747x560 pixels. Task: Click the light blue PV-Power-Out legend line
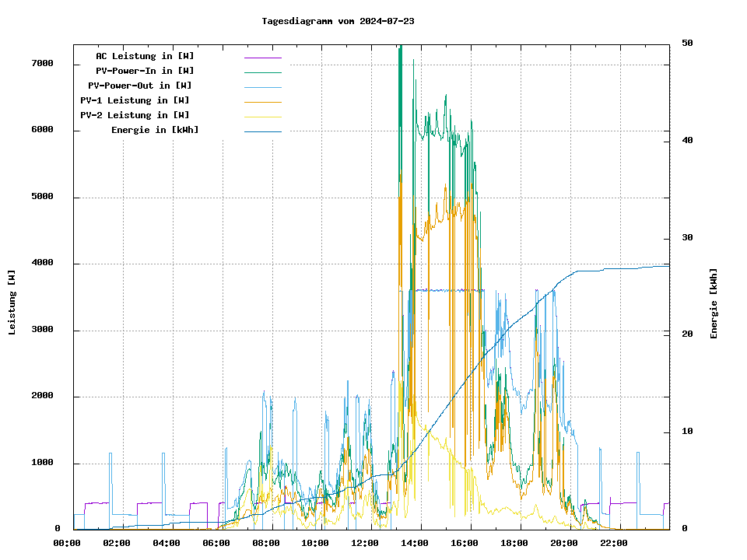[262, 87]
